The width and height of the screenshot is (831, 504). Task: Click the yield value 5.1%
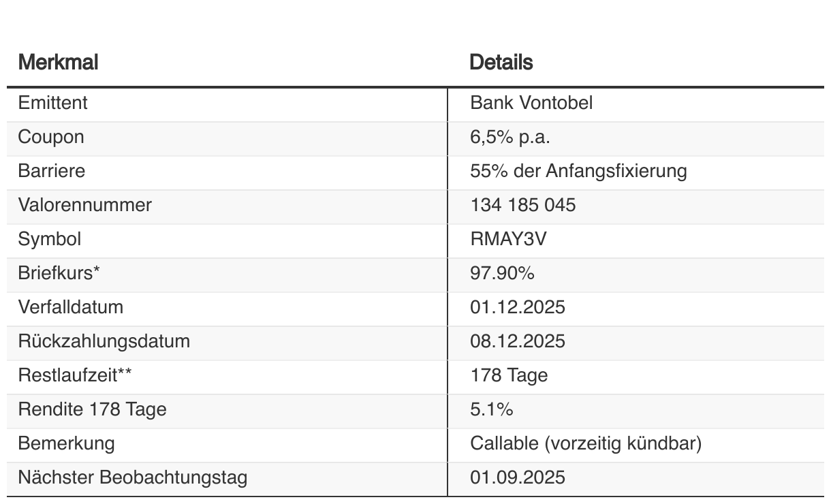[491, 409]
